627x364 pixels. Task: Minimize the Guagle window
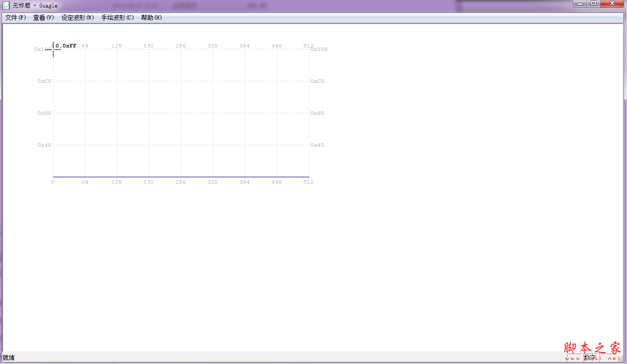tap(580, 3)
